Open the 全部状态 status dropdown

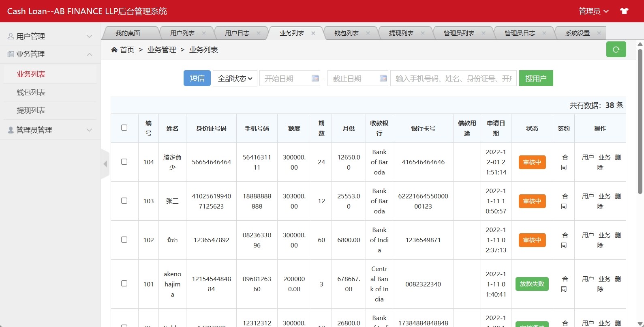tap(235, 78)
